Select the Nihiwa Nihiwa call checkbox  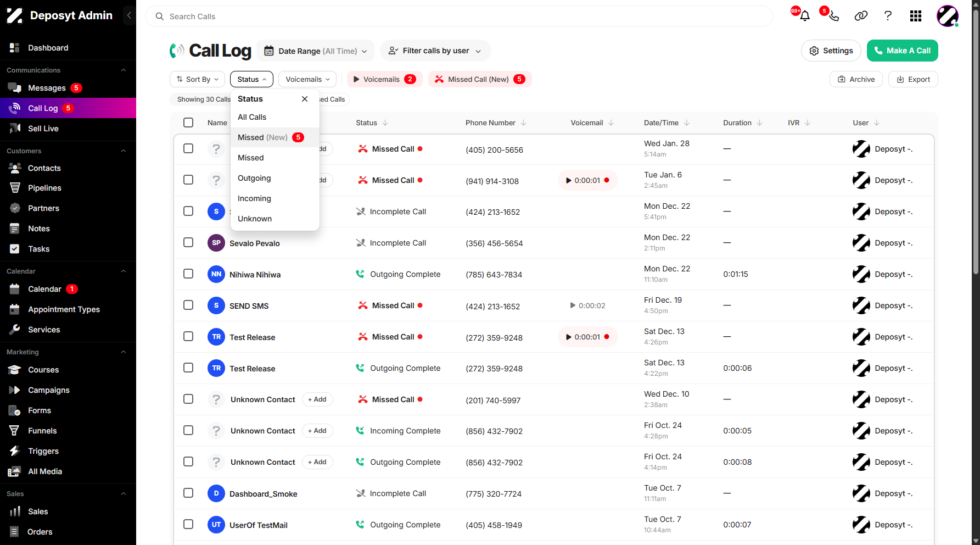coord(188,274)
